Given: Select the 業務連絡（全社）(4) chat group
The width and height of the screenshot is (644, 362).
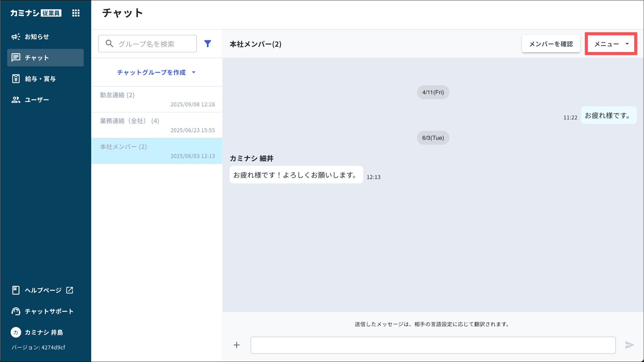Looking at the screenshot, I should (x=157, y=125).
